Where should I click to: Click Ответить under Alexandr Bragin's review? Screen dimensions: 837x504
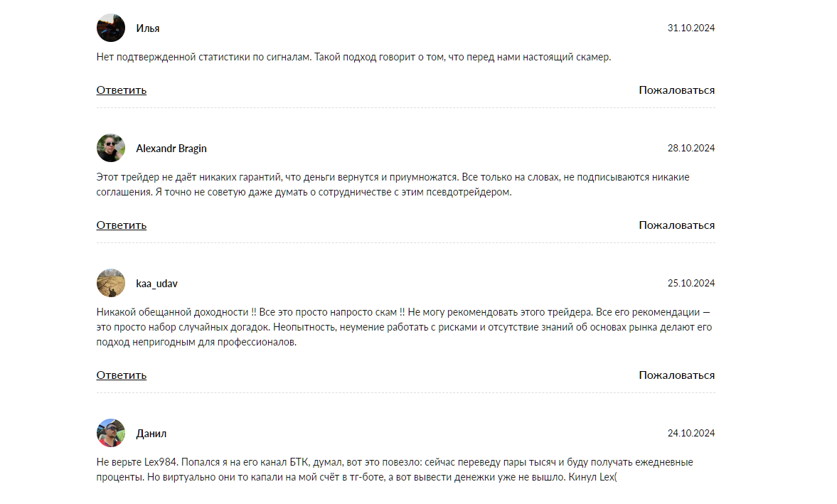click(121, 225)
